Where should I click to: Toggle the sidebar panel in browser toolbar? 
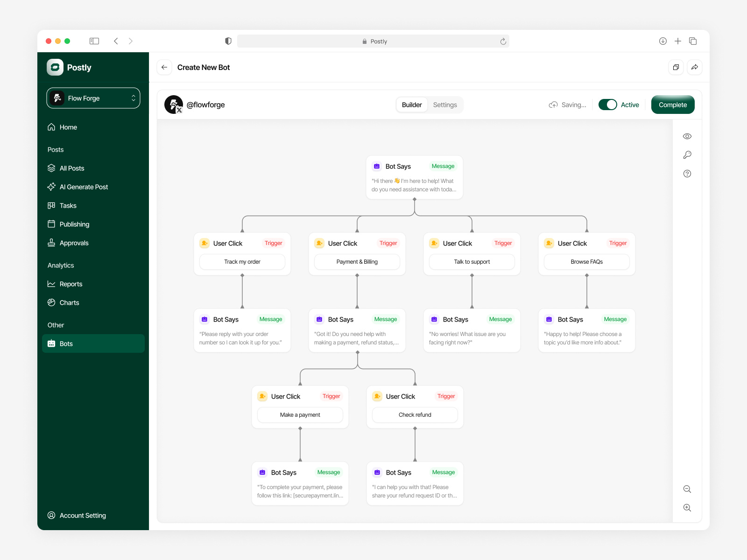point(94,41)
